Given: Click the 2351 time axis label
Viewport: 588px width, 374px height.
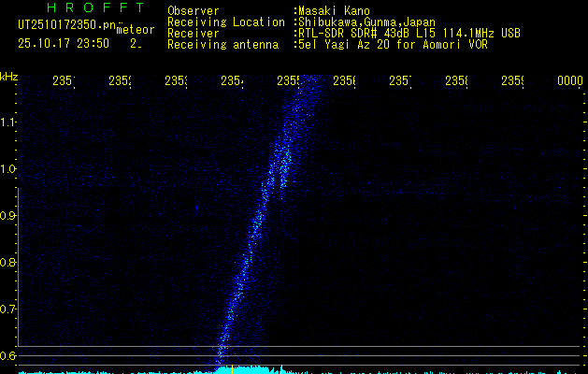Looking at the screenshot, I should pyautogui.click(x=64, y=80).
